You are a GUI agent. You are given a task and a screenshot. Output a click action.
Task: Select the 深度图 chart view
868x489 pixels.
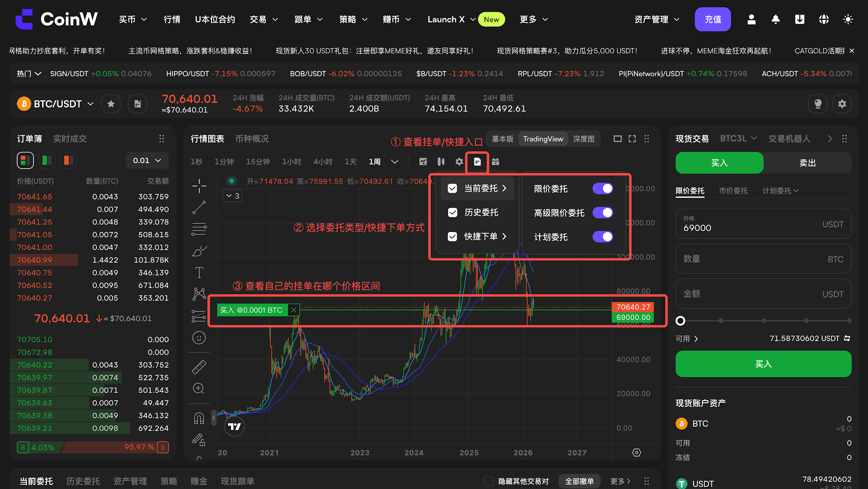coord(584,139)
